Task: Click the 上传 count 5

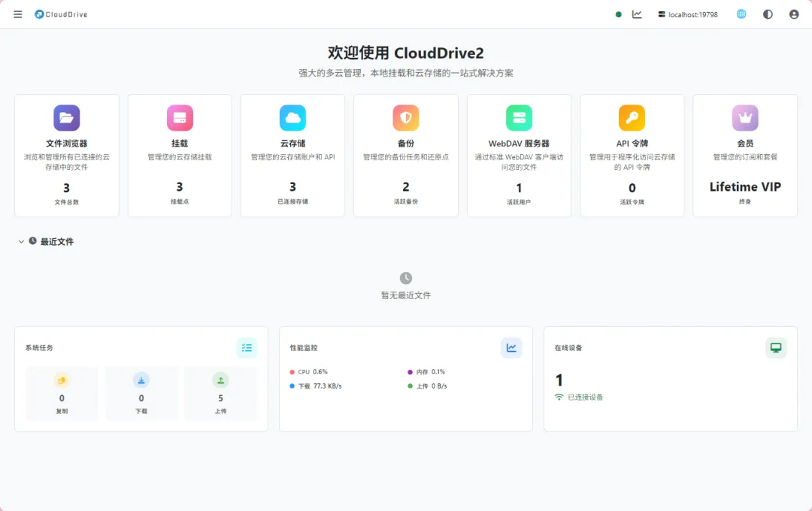Action: coord(220,398)
